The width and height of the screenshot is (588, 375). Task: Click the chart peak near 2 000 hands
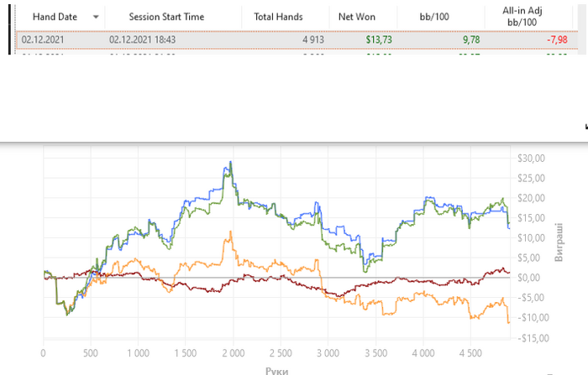tap(231, 162)
